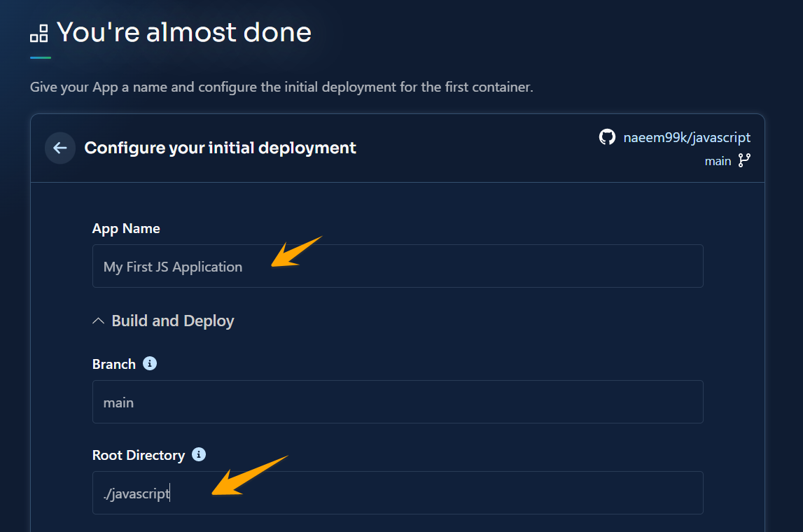
Task: Click the Branch label text
Action: 113,364
